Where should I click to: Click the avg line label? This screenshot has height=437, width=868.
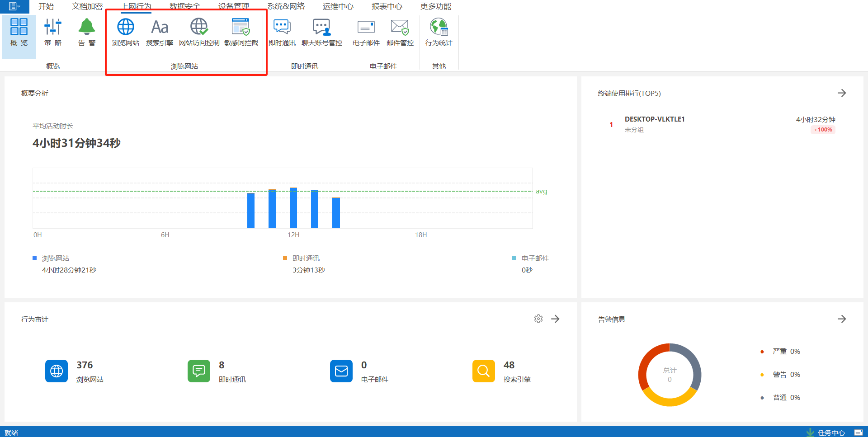tap(541, 191)
